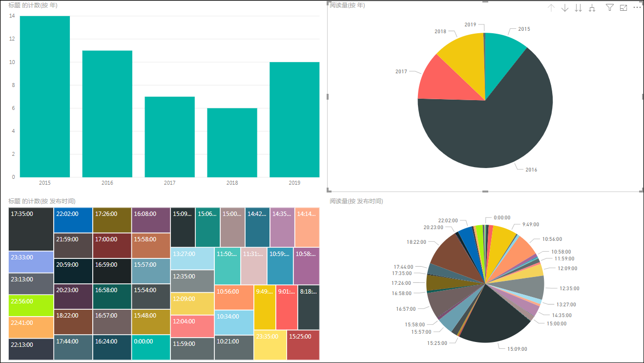Click the 16:24:00 treemap tile
The width and height of the screenshot is (644, 363).
pyautogui.click(x=112, y=347)
